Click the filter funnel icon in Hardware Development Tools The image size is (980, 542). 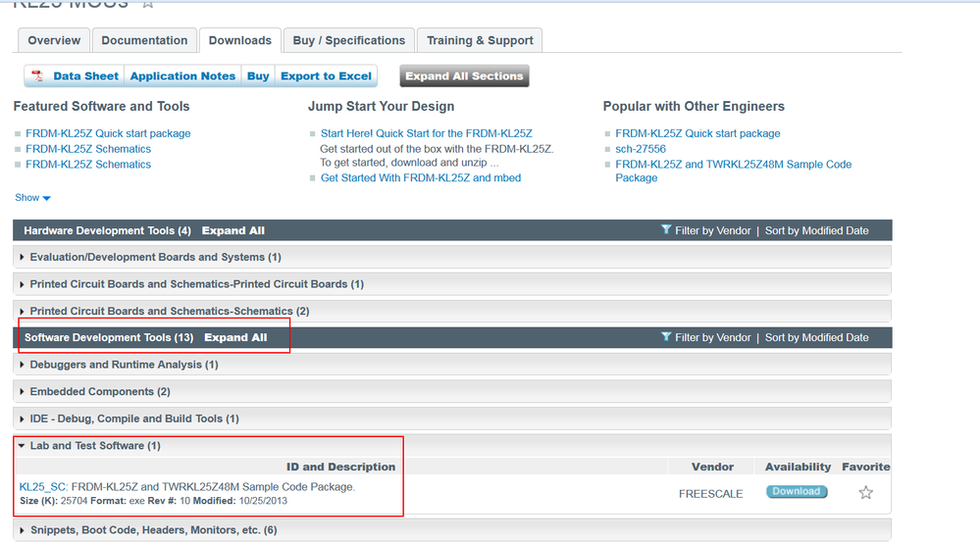click(666, 230)
